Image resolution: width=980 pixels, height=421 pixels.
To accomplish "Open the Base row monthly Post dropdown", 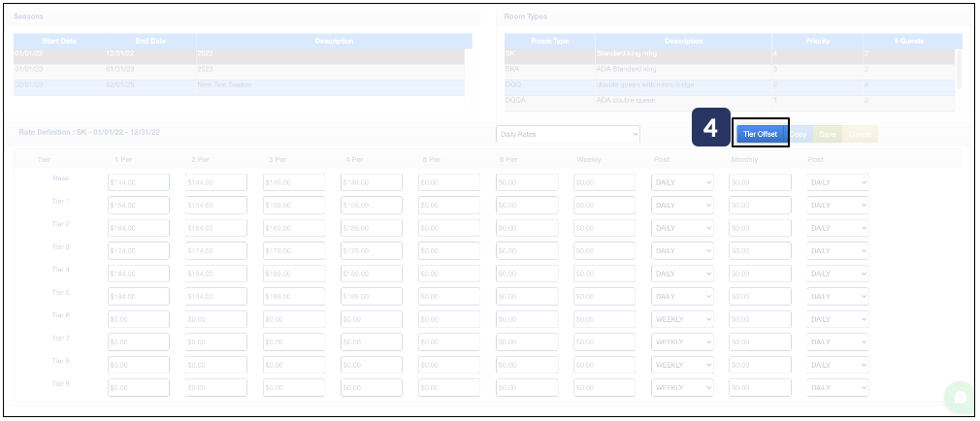I will pyautogui.click(x=837, y=182).
